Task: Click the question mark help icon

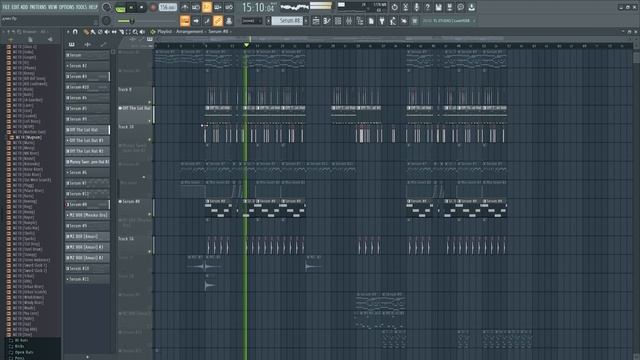Action: (427, 7)
